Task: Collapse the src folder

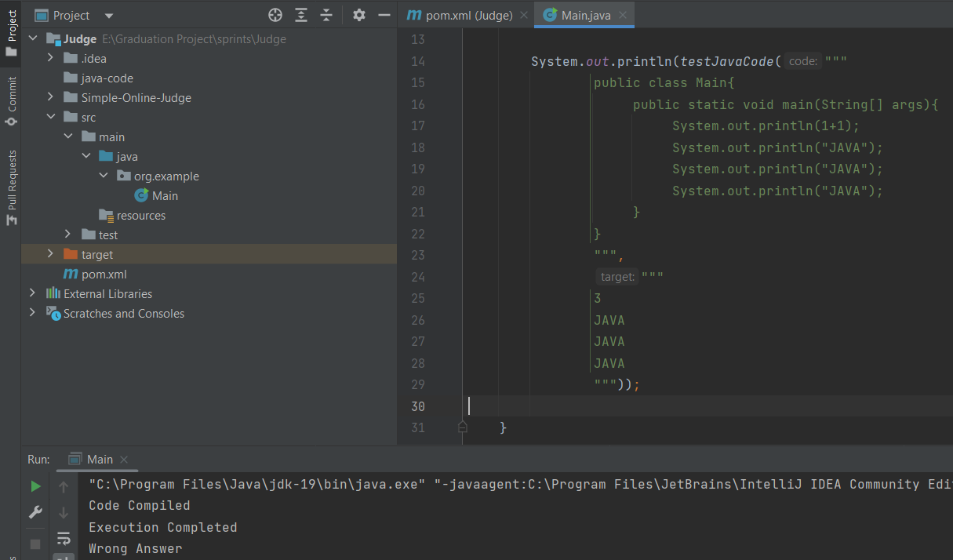Action: click(50, 117)
